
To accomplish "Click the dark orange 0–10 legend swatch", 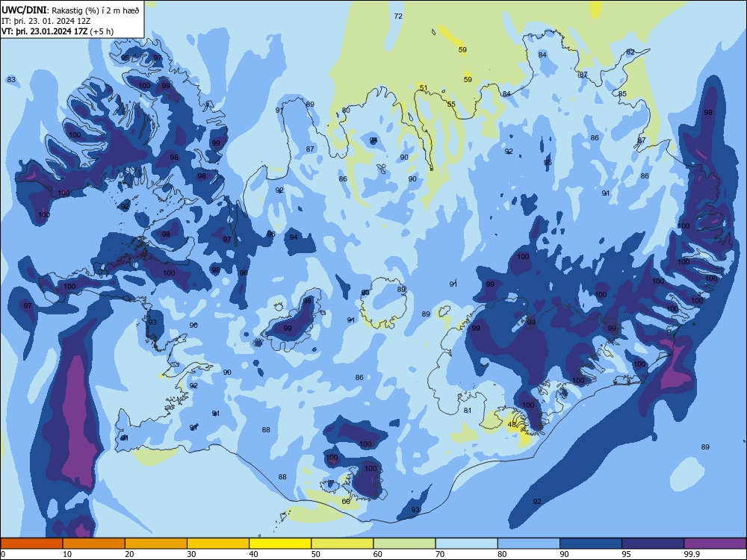I will pyautogui.click(x=32, y=544).
